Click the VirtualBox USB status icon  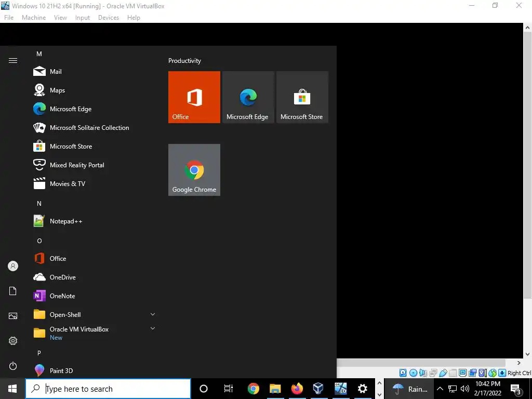(443, 373)
